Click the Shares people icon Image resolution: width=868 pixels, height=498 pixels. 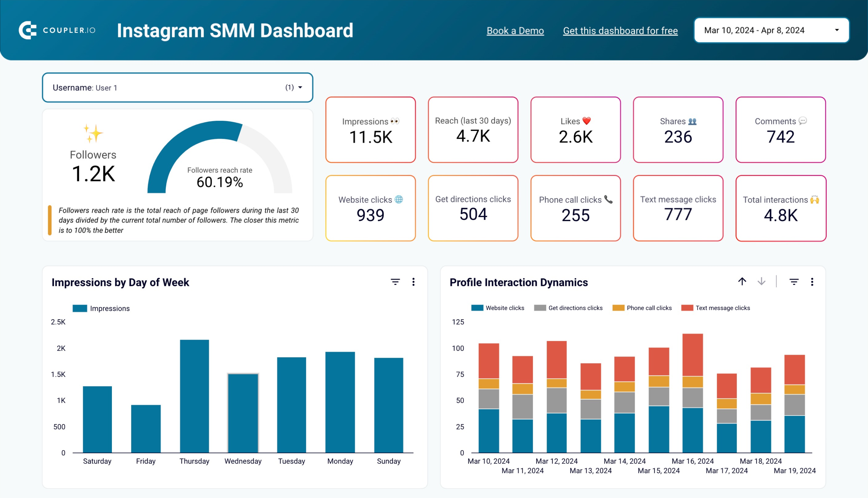(x=693, y=121)
